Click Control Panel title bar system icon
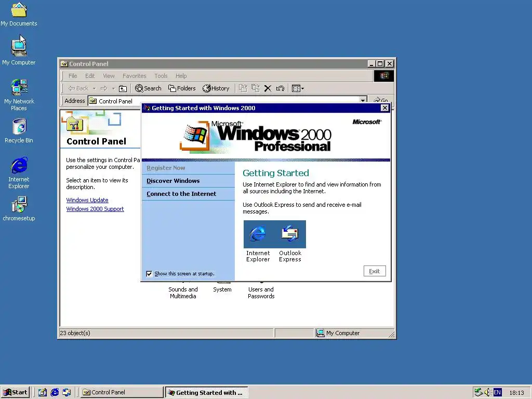 [64, 64]
